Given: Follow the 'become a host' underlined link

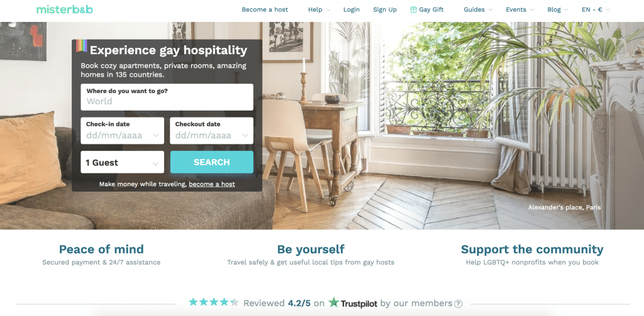Looking at the screenshot, I should tap(212, 184).
